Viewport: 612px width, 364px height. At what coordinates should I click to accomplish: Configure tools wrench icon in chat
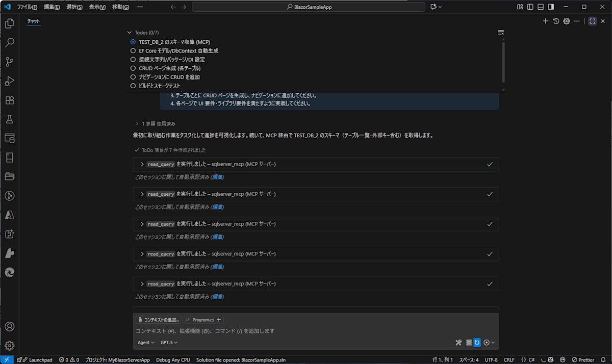click(x=458, y=343)
